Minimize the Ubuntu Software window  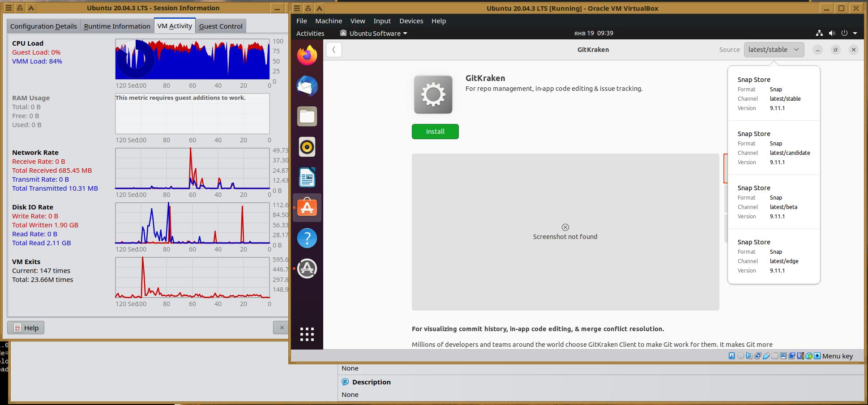click(818, 50)
